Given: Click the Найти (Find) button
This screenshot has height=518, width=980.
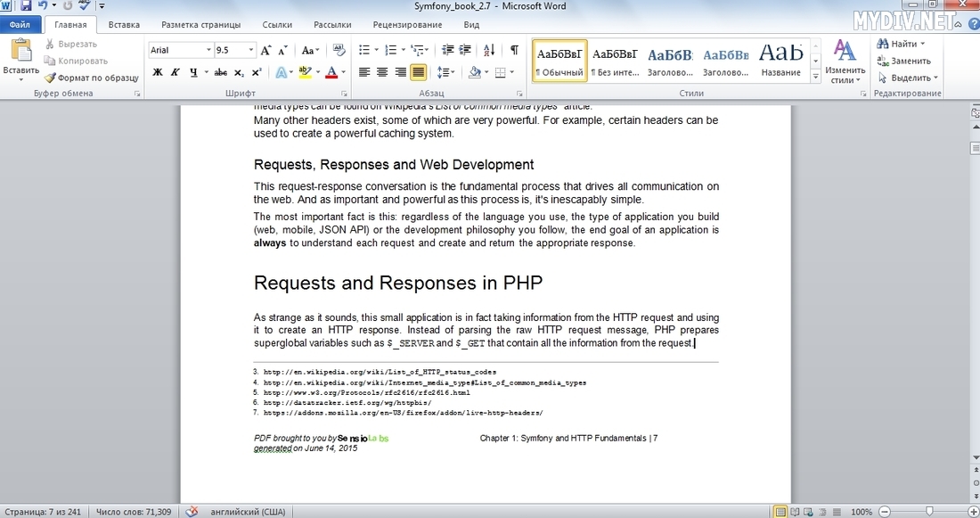Looking at the screenshot, I should point(902,44).
